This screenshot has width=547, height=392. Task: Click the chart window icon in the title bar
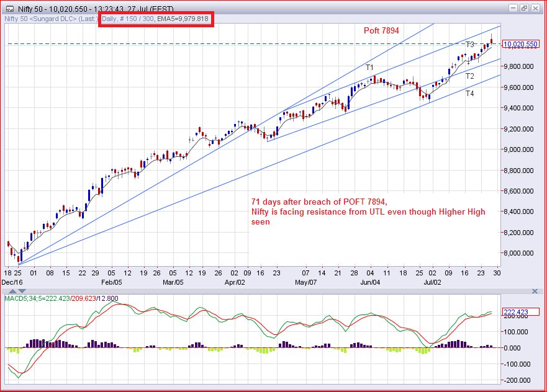9,9
